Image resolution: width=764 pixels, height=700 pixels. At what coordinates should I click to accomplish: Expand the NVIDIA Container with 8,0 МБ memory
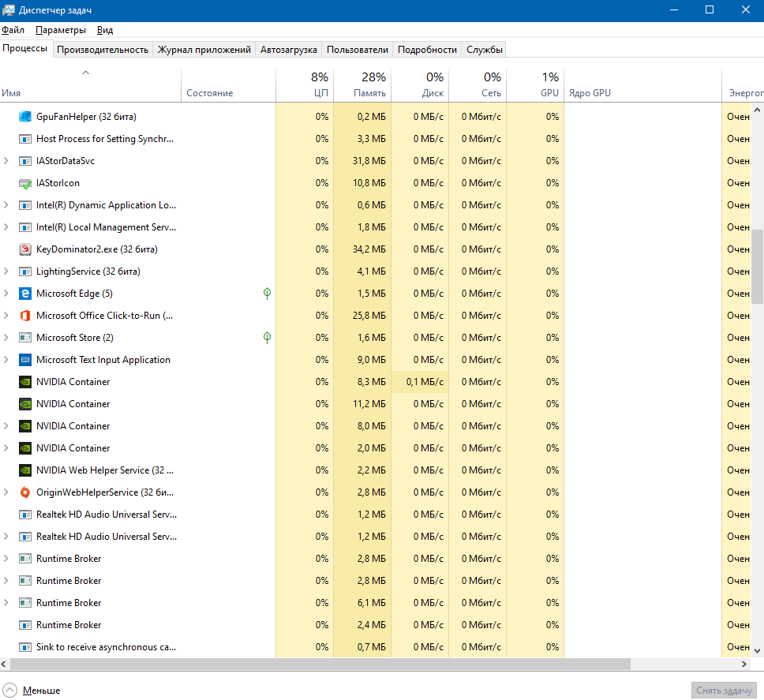point(6,425)
